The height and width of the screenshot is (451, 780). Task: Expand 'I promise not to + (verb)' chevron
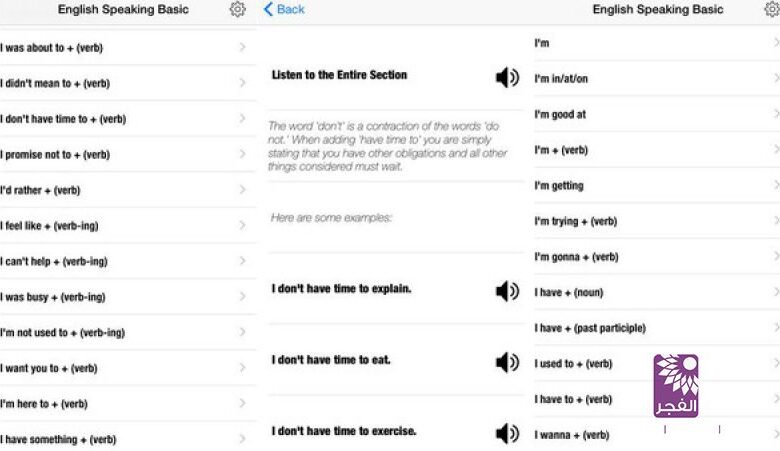click(243, 155)
